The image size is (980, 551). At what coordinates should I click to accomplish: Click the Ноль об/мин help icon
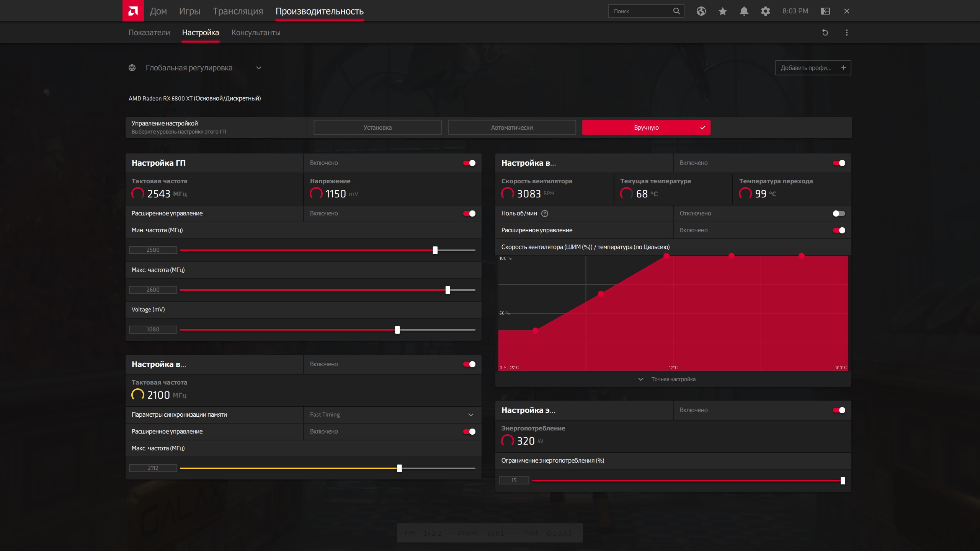click(x=544, y=214)
